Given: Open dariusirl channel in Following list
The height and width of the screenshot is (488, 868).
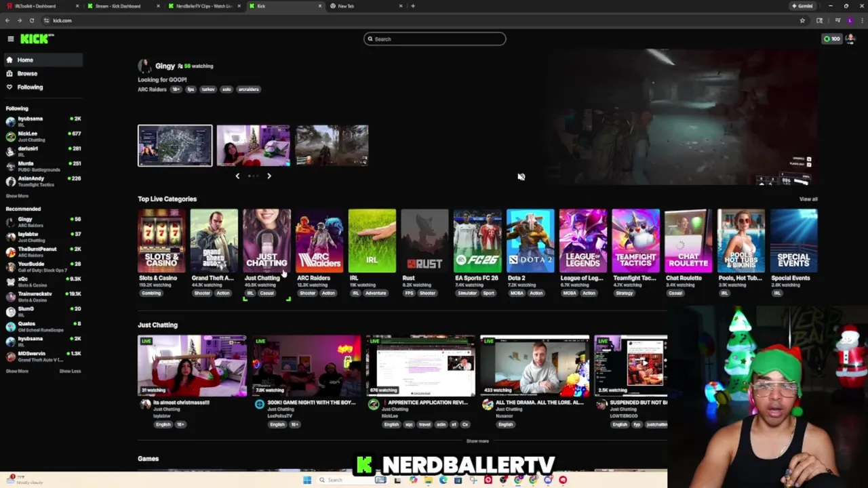Looking at the screenshot, I should (x=43, y=151).
